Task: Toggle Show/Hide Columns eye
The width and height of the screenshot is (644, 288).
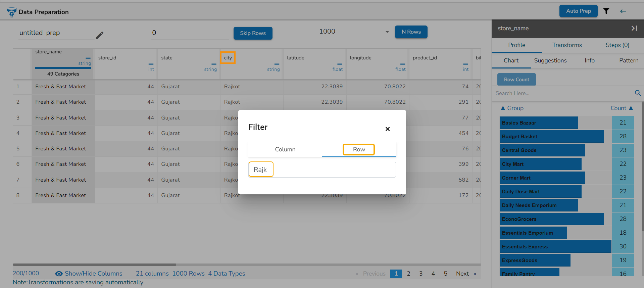Action: tap(59, 274)
